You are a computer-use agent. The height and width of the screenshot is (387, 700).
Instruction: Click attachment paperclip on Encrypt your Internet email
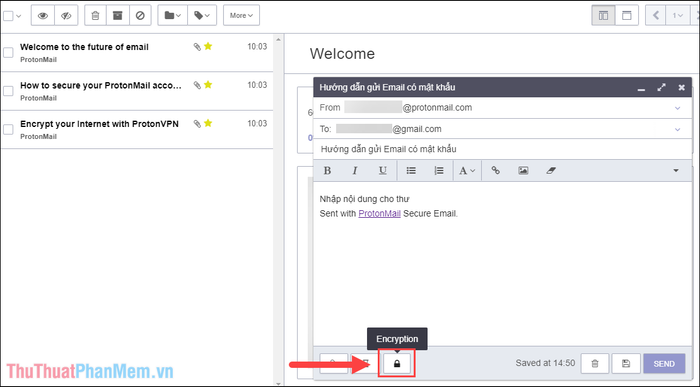point(197,124)
